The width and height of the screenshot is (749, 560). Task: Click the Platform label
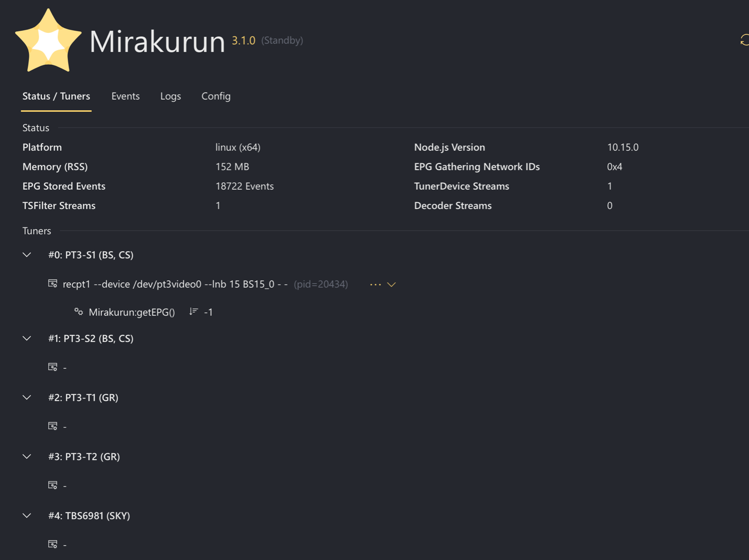point(42,147)
